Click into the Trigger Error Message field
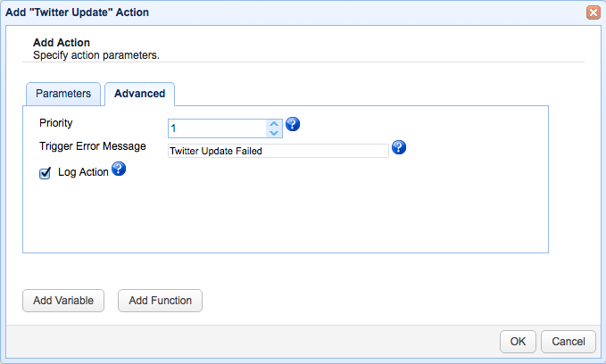Viewport: 606px width, 364px height. (x=278, y=151)
